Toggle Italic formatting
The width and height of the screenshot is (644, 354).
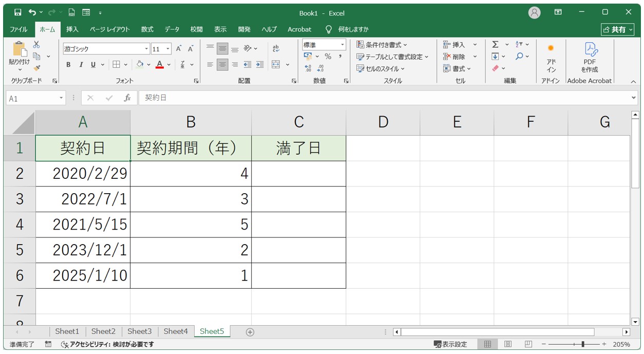81,65
